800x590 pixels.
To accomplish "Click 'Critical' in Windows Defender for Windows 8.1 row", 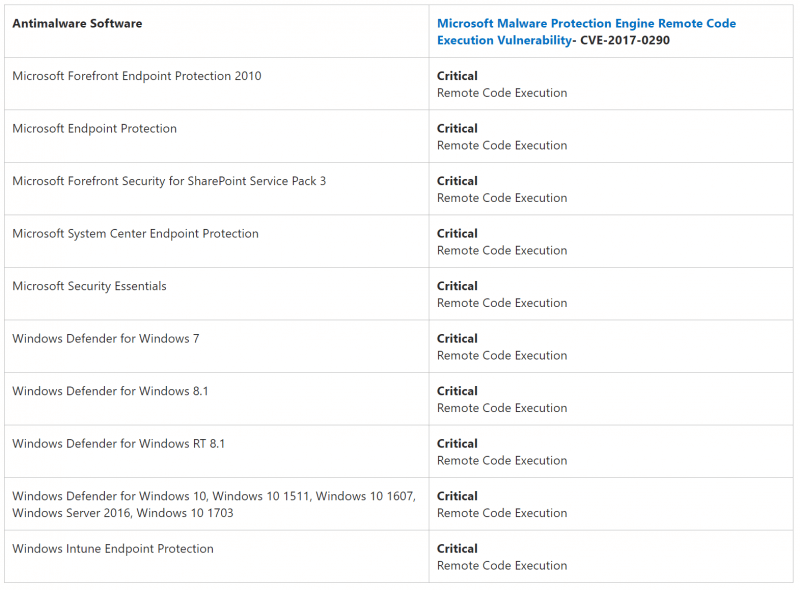I will tap(457, 391).
